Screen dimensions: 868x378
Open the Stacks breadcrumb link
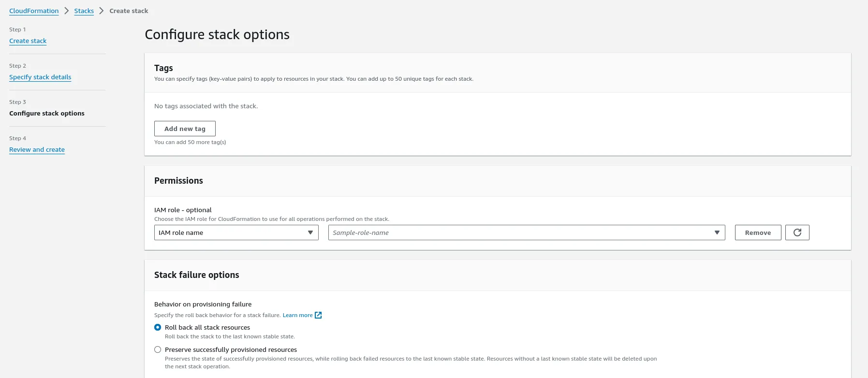[x=84, y=11]
